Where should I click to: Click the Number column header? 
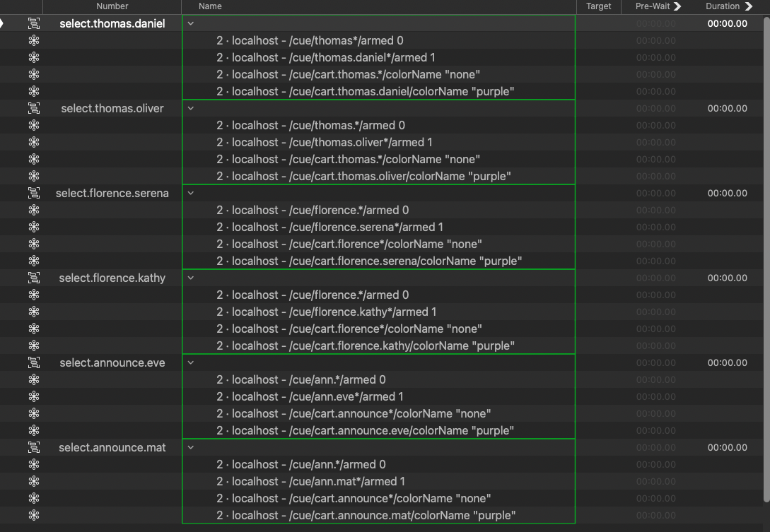click(x=112, y=6)
